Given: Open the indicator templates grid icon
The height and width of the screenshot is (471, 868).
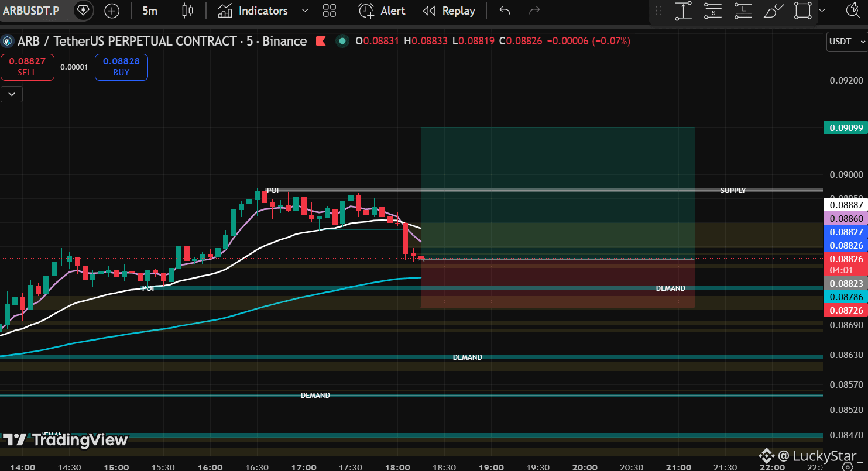Looking at the screenshot, I should point(330,11).
